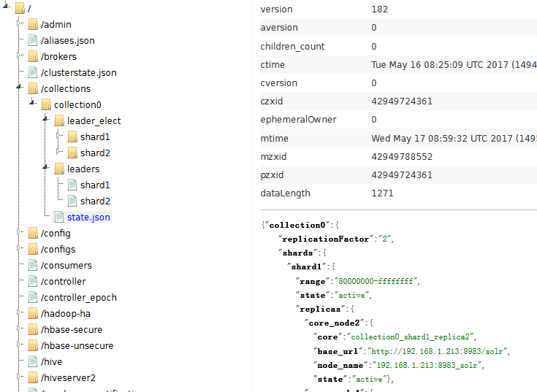This screenshot has width=537, height=392.
Task: Expand the /configs tree node
Action: pos(19,248)
